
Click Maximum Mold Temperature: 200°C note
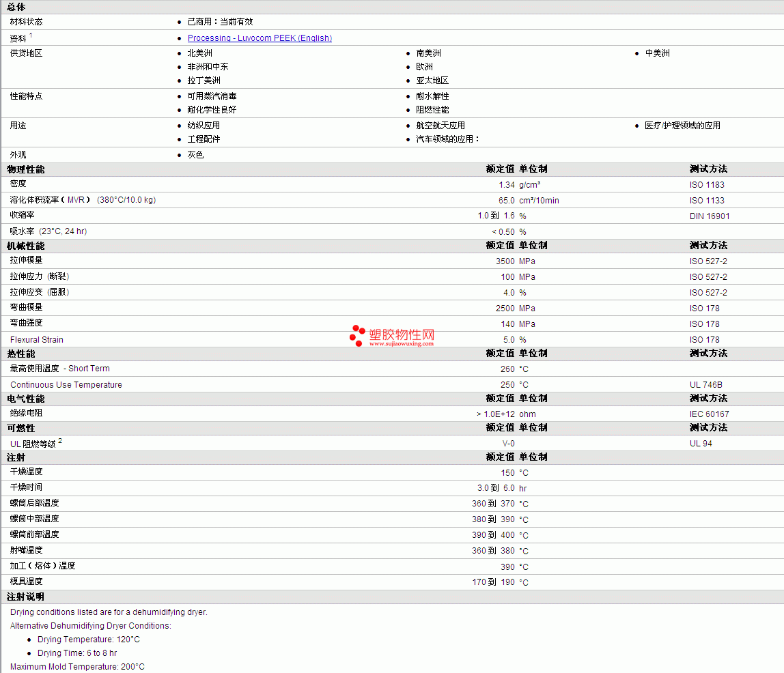pos(77,666)
